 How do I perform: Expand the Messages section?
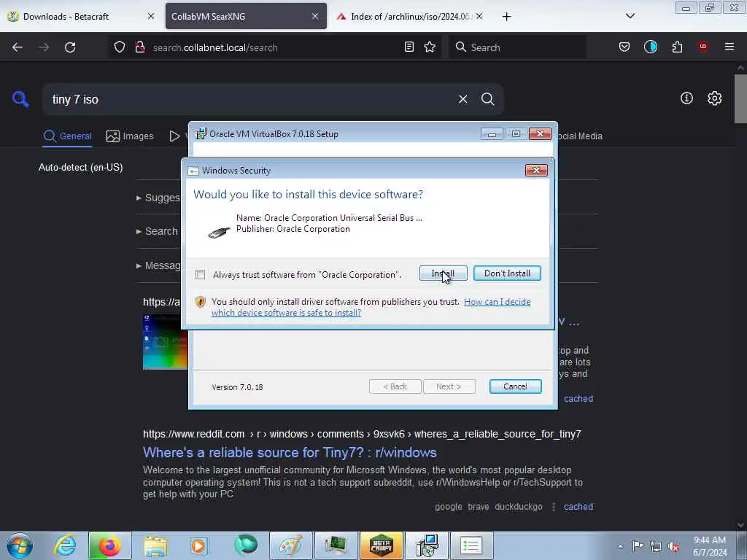(158, 265)
